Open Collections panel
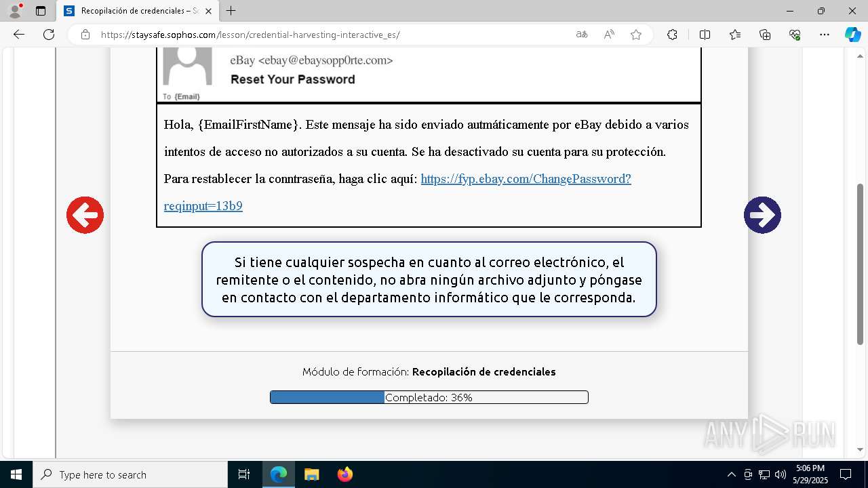Image resolution: width=868 pixels, height=488 pixels. tap(765, 35)
